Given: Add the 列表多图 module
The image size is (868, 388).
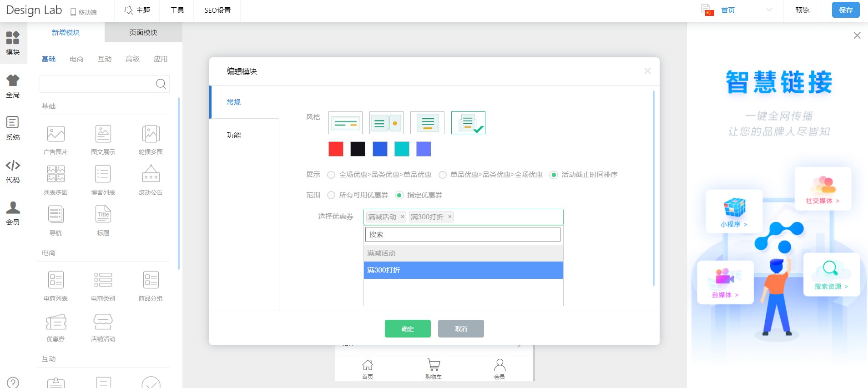Looking at the screenshot, I should (x=56, y=180).
